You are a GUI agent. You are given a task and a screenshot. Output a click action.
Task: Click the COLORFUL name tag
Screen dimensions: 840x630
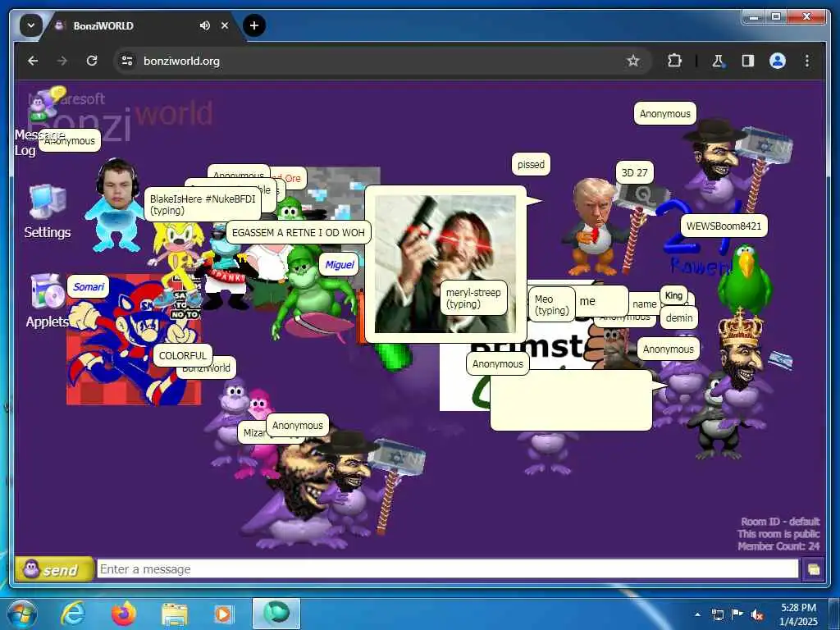click(183, 356)
